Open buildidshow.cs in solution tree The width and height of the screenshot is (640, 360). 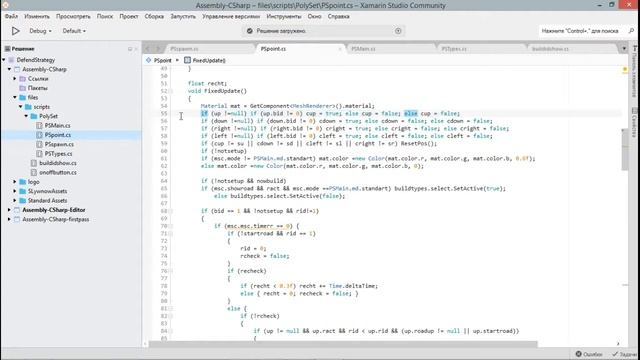58,163
